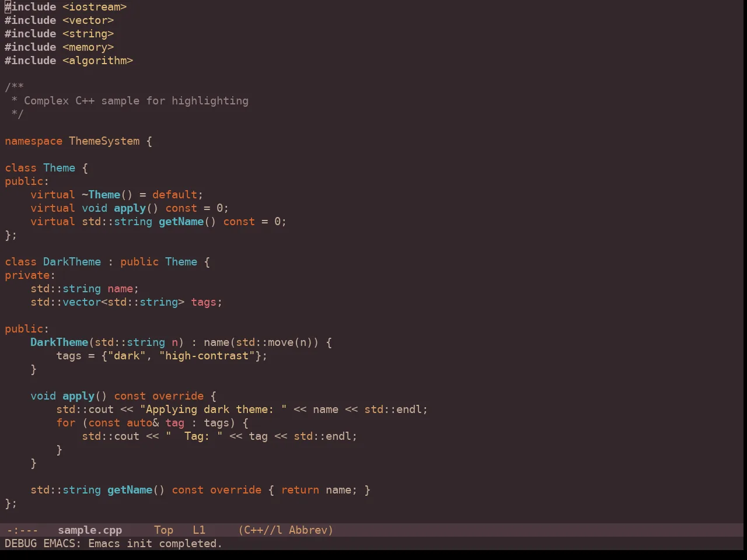Click the string literal "high-contrast"
Screen dimensions: 747x560
coord(207,356)
